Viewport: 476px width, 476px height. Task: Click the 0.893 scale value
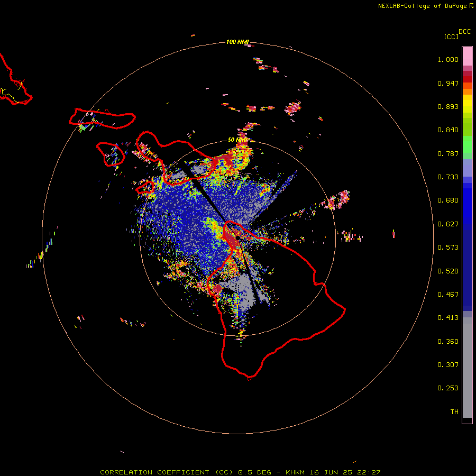448,106
